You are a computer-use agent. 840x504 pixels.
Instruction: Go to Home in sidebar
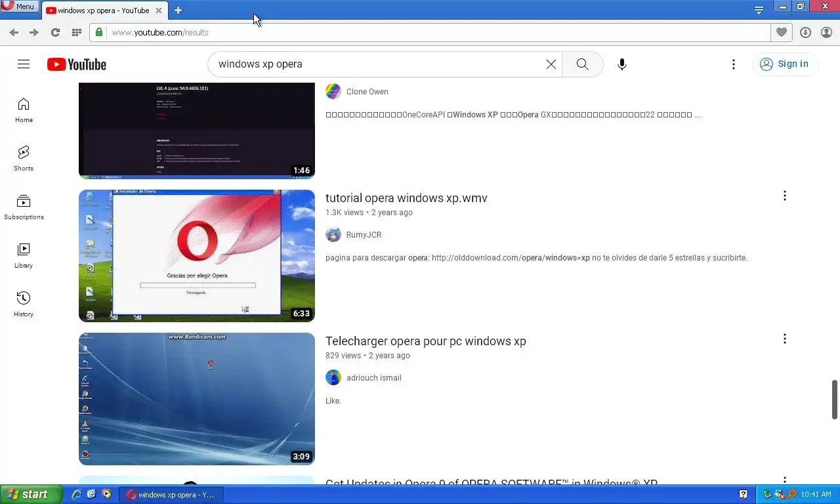[24, 110]
